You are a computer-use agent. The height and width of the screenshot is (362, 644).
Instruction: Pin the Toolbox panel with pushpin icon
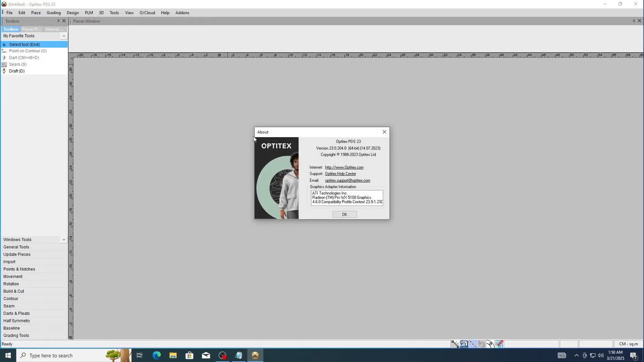click(x=58, y=21)
